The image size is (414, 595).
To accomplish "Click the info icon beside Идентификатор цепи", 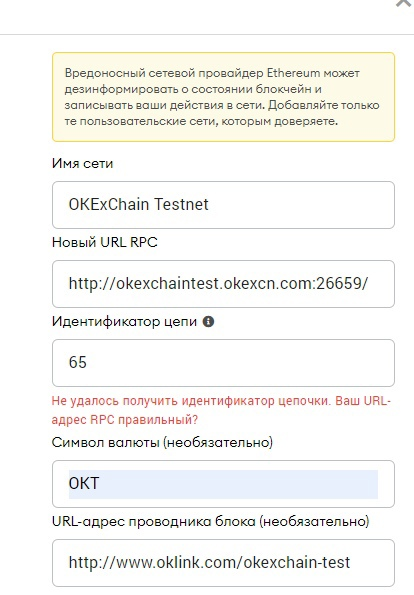I will point(208,321).
